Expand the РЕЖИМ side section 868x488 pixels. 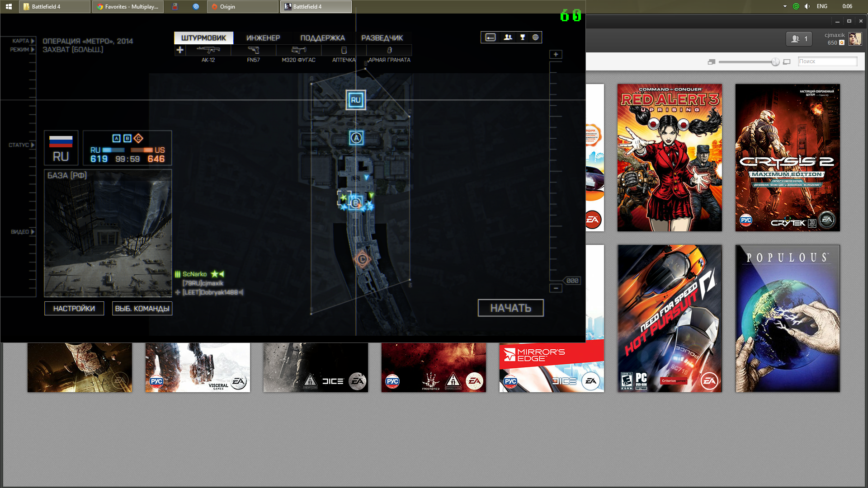22,50
